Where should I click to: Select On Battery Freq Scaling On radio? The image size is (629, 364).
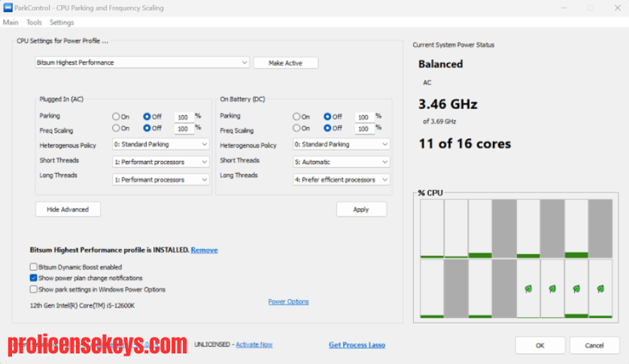(296, 129)
